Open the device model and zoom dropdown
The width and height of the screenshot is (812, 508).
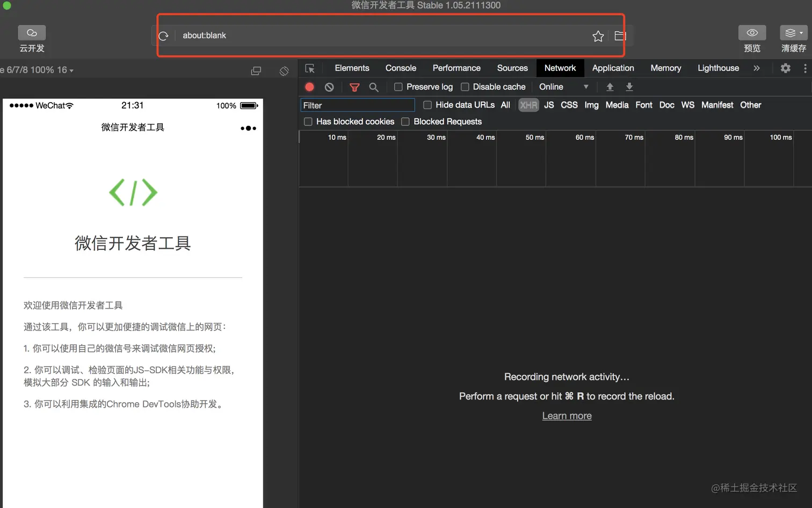pos(37,70)
